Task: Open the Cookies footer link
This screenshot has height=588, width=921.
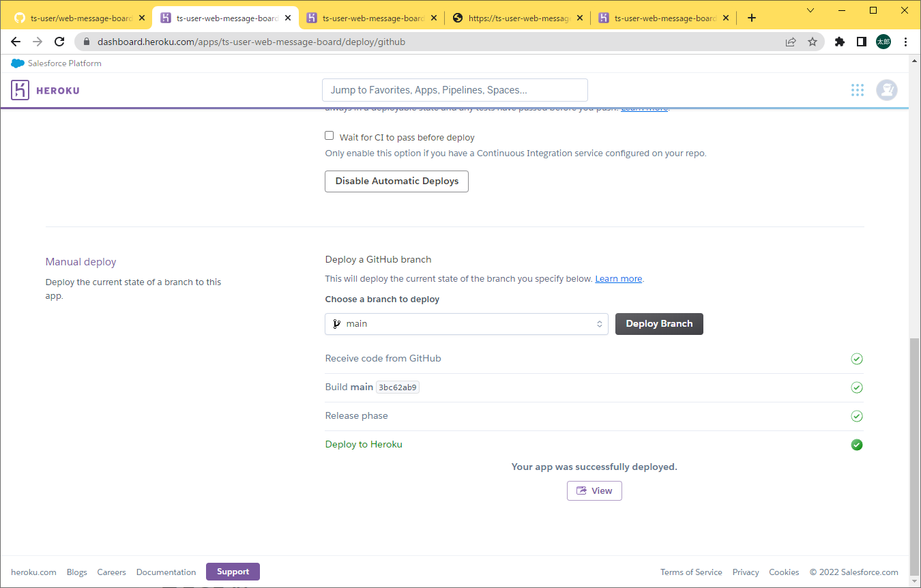Action: pos(784,572)
